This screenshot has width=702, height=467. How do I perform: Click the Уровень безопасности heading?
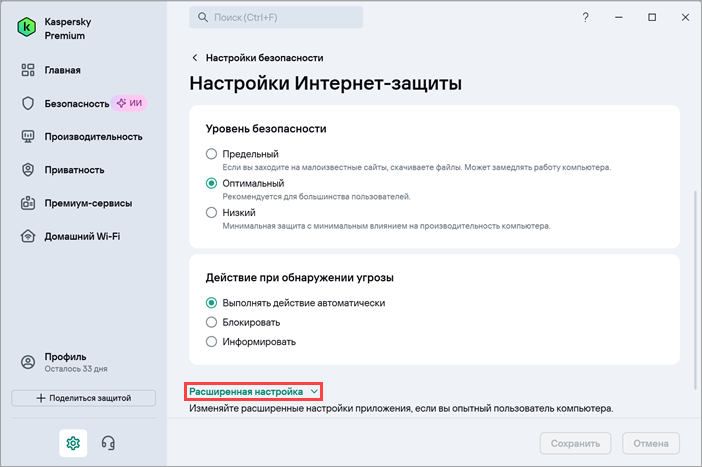pos(266,129)
